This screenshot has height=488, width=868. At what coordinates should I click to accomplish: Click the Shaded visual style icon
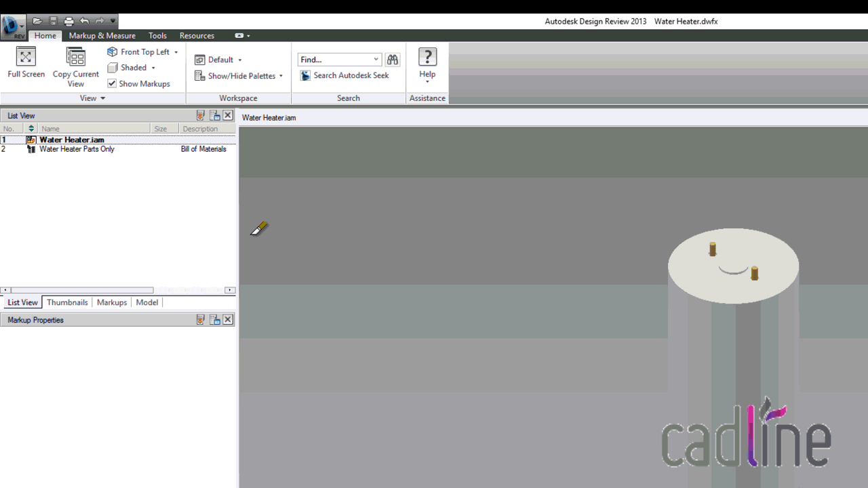(x=113, y=68)
